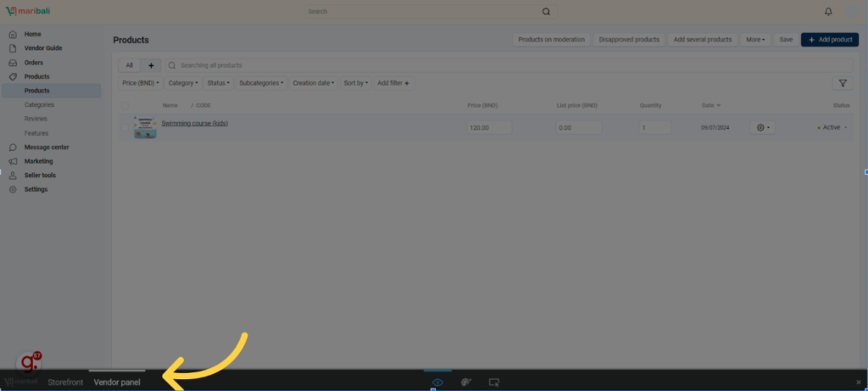Expand the Price (BND) filter dropdown

[141, 83]
